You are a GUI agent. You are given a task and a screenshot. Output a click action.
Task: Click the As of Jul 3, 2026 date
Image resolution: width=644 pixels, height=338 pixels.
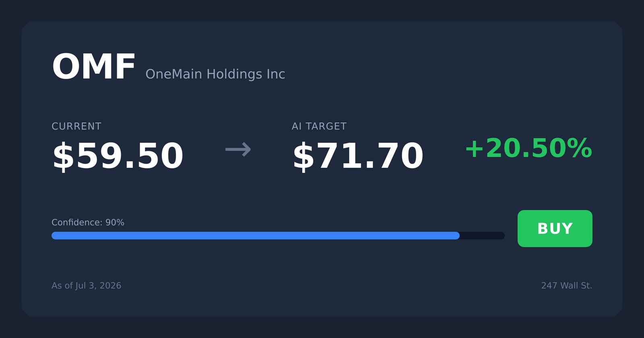point(86,286)
